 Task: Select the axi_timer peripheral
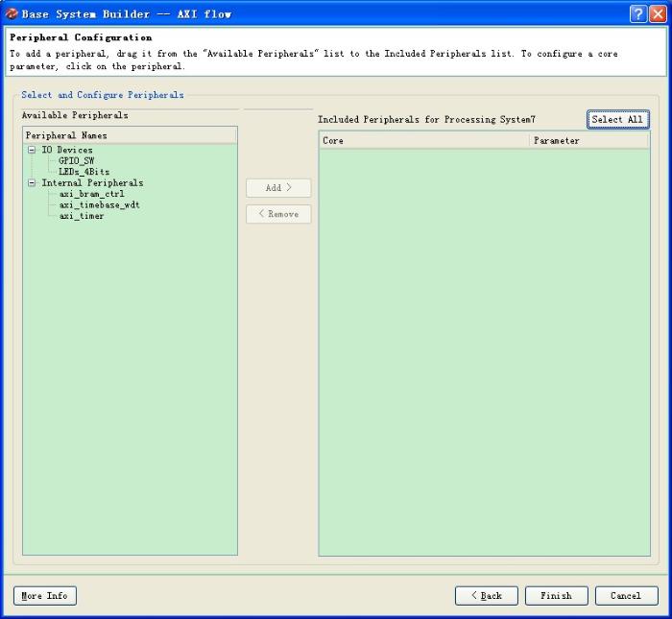[x=82, y=216]
